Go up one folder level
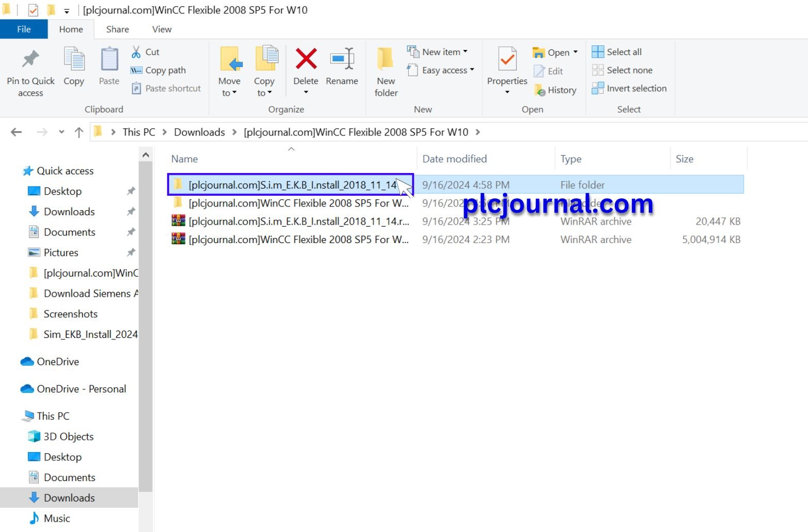The height and width of the screenshot is (532, 808). [x=79, y=132]
